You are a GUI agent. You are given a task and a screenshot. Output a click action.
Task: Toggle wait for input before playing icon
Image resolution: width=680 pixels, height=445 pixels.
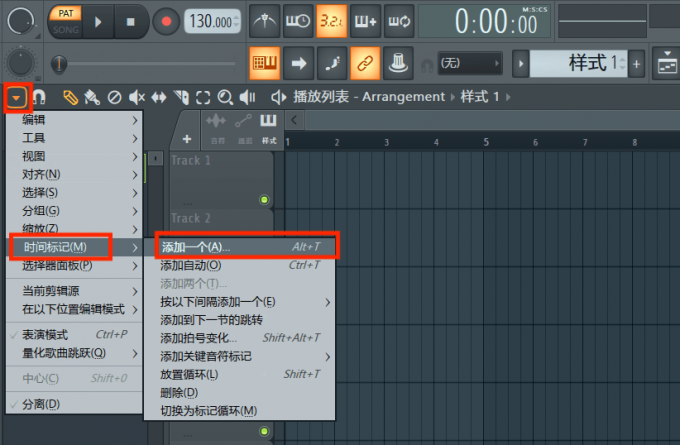[298, 21]
